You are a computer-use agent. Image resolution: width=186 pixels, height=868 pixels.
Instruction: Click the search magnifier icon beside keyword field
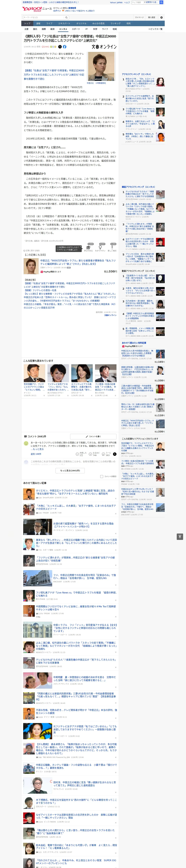point(67,17)
